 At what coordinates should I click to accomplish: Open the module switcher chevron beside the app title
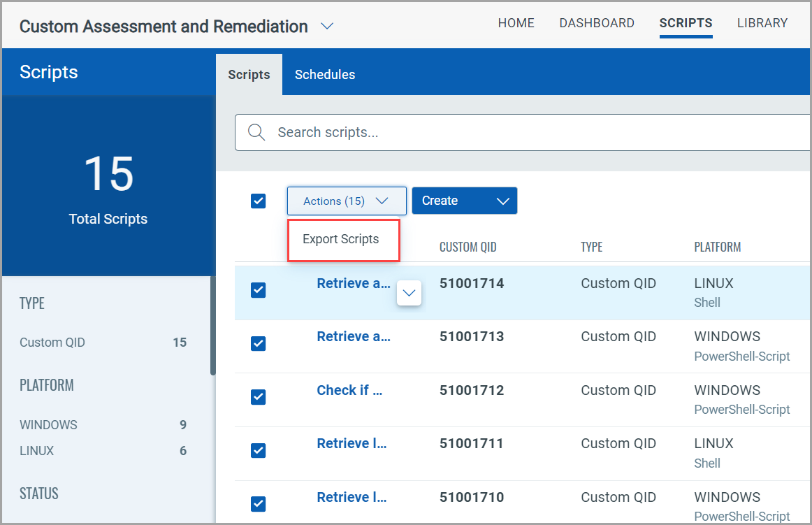(327, 26)
